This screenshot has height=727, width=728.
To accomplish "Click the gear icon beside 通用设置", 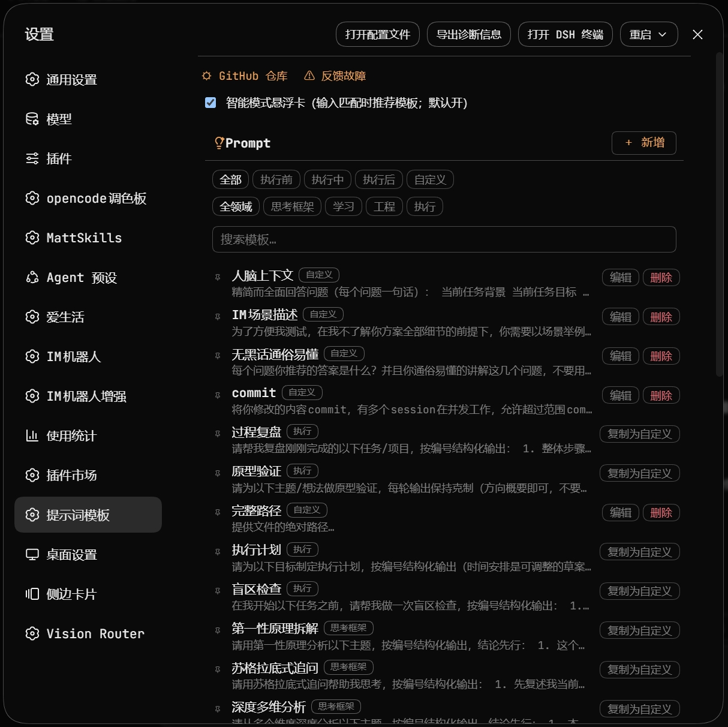I will (32, 79).
